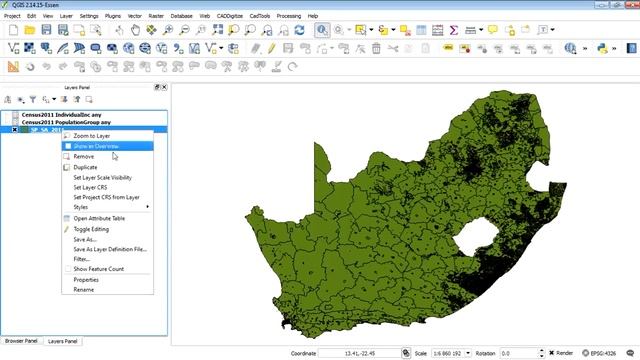Click the Add Vector Layer icon
This screenshot has width=640, height=360.
coord(13,48)
